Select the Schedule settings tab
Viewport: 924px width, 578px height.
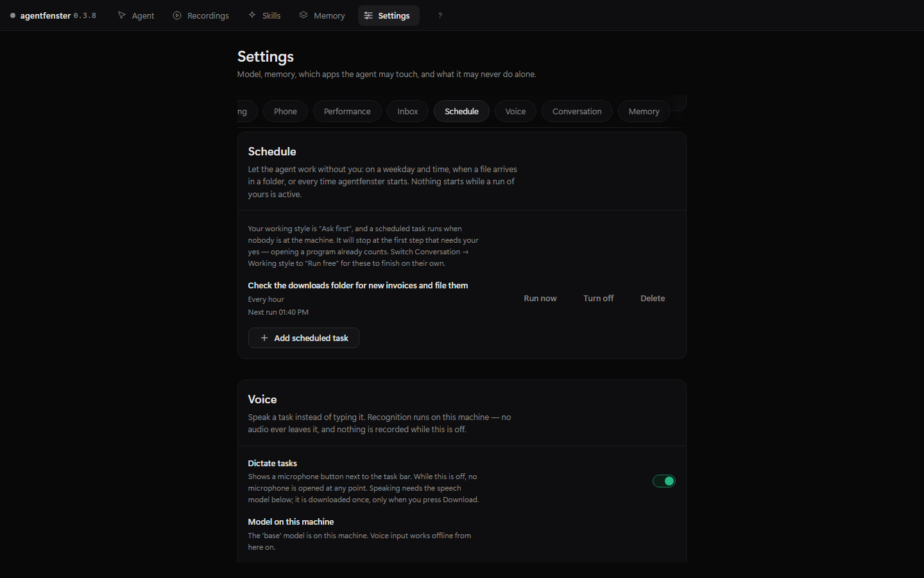[x=461, y=111]
